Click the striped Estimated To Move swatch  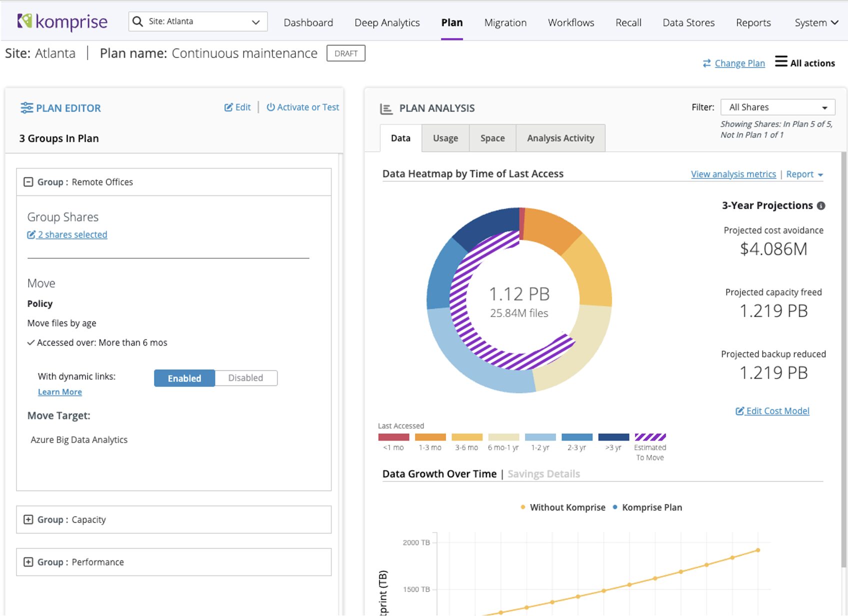coord(650,437)
